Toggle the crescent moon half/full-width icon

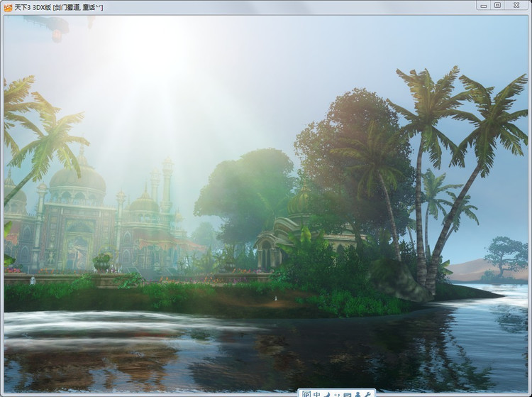click(x=327, y=394)
